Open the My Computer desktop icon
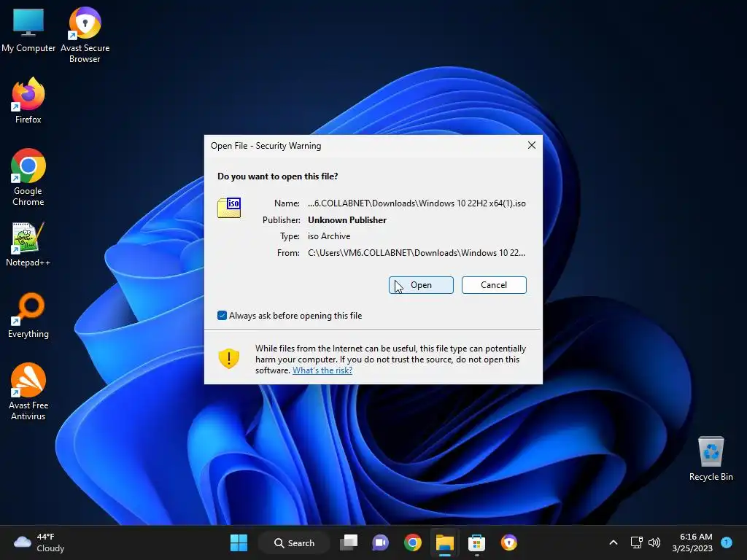747x560 pixels. 28,29
